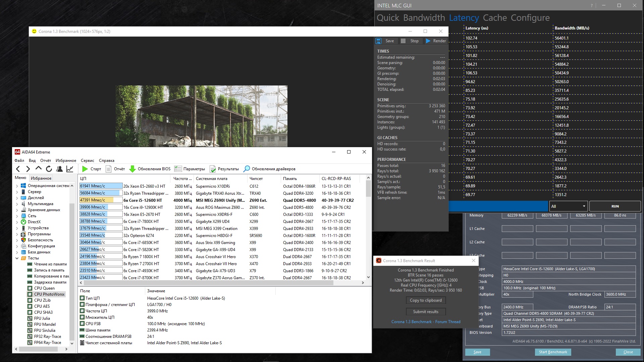Open driver updates magnifier icon
The width and height of the screenshot is (644, 362).
(247, 169)
